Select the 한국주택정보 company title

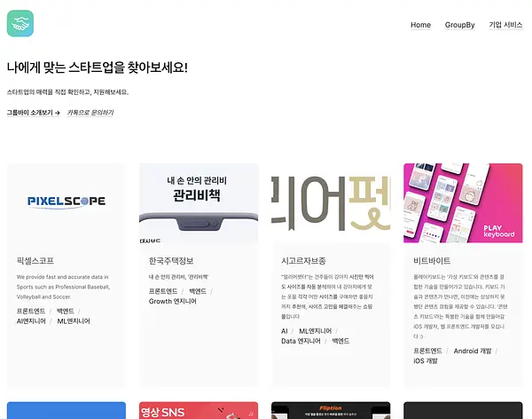[171, 261]
